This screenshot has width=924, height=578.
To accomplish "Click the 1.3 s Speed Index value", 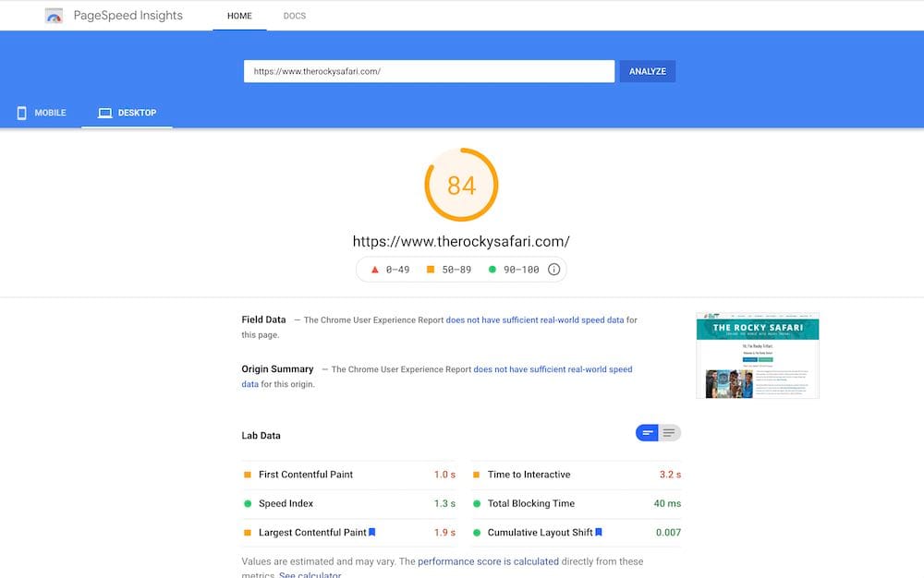I will click(x=445, y=503).
